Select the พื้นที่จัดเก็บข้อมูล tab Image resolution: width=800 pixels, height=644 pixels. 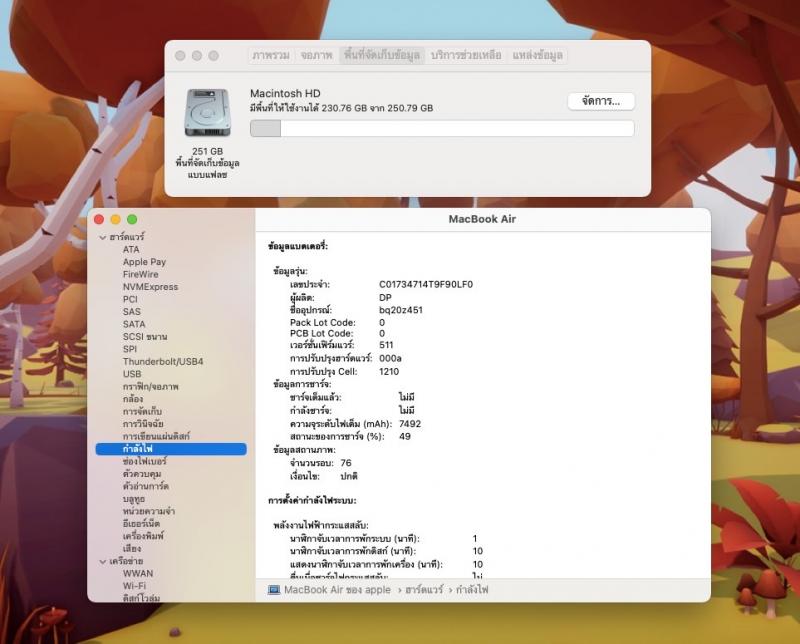pyautogui.click(x=382, y=55)
